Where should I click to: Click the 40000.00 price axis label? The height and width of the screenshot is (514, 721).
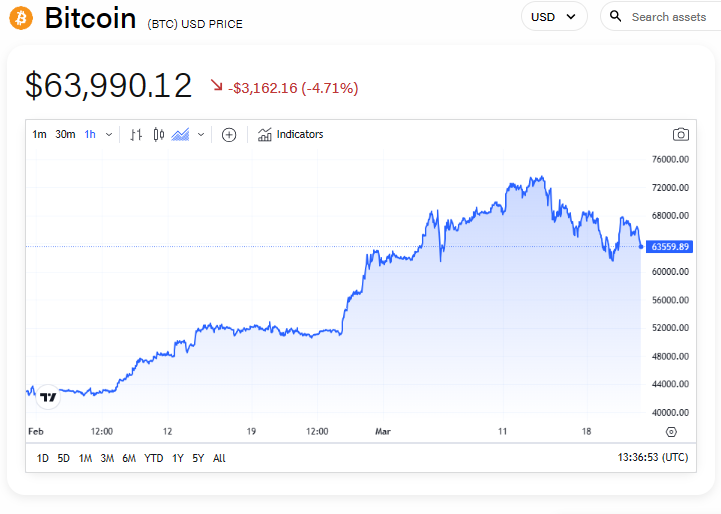point(670,412)
